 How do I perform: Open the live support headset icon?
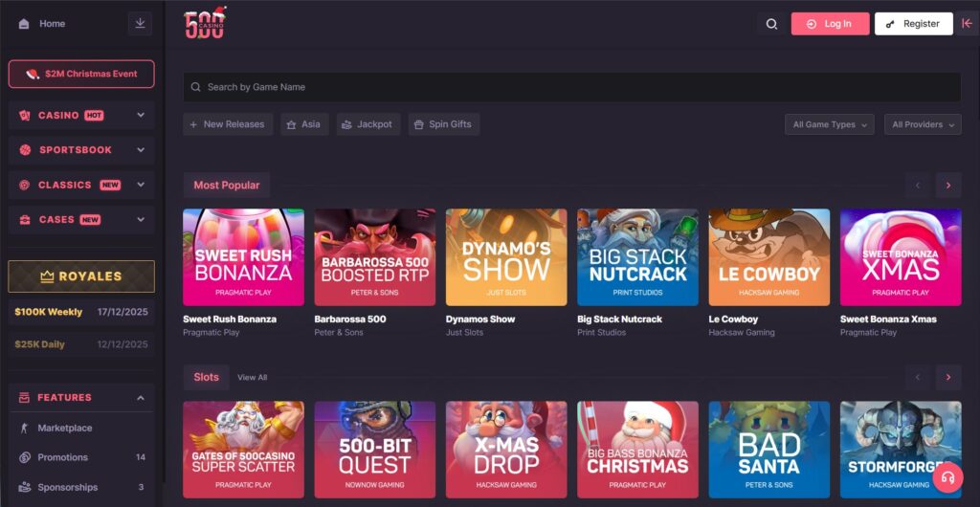coord(947,476)
